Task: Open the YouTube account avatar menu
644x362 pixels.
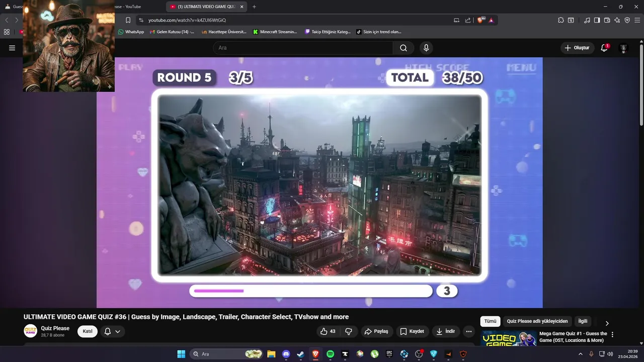Action: [x=623, y=48]
